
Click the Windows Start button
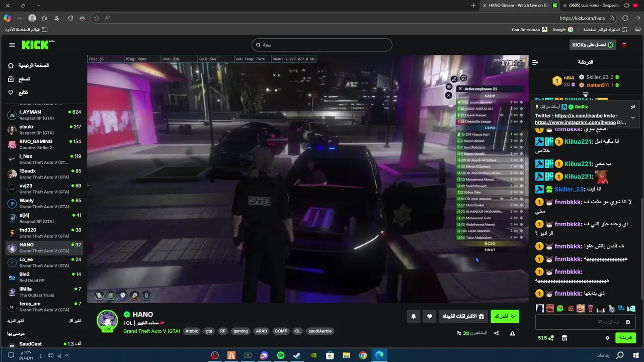[635, 355]
